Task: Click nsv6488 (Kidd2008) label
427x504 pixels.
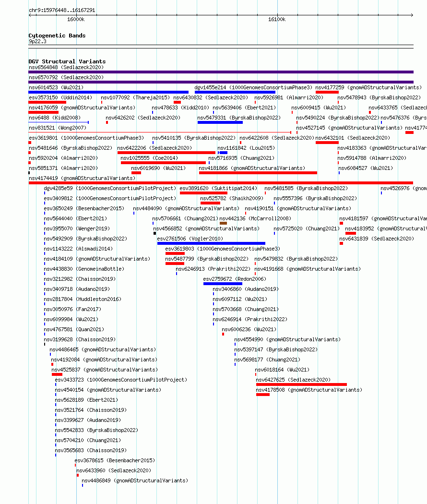Action: tap(55, 118)
